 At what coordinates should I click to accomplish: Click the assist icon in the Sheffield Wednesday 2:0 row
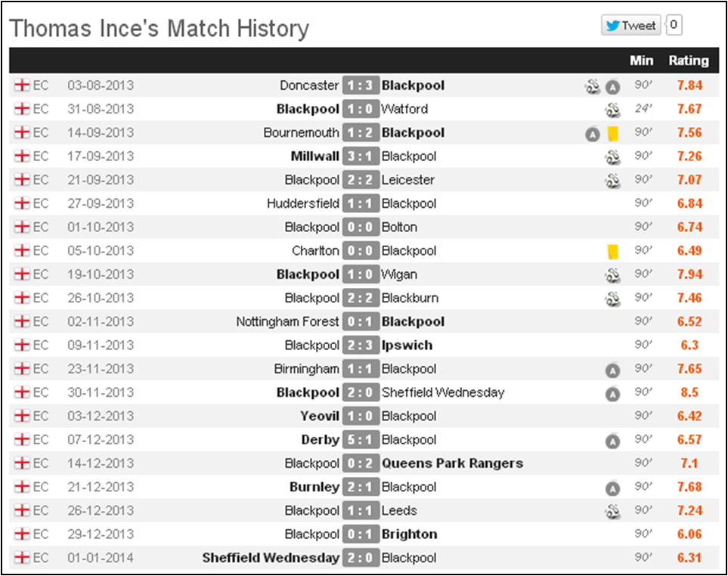pyautogui.click(x=613, y=394)
